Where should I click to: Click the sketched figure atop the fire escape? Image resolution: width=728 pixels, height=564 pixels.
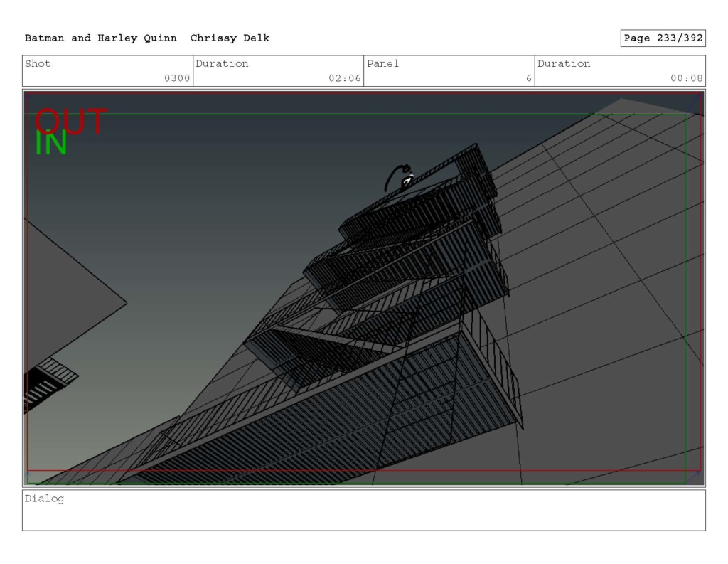click(x=400, y=178)
